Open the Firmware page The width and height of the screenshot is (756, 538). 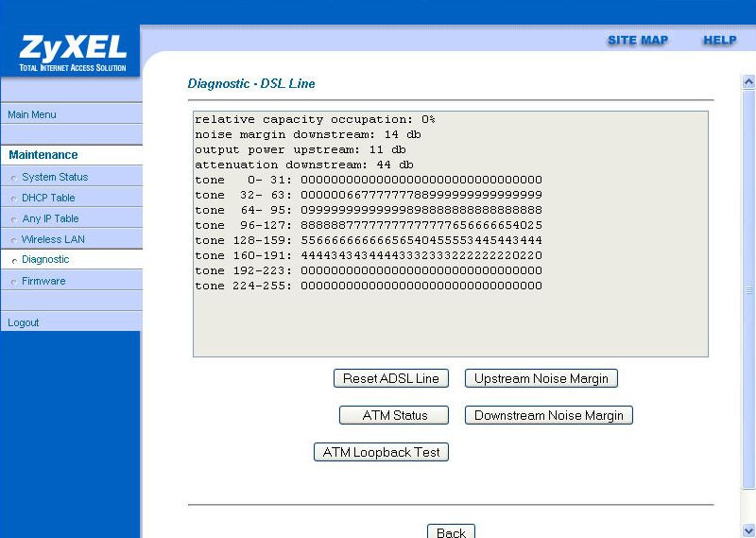pos(43,281)
